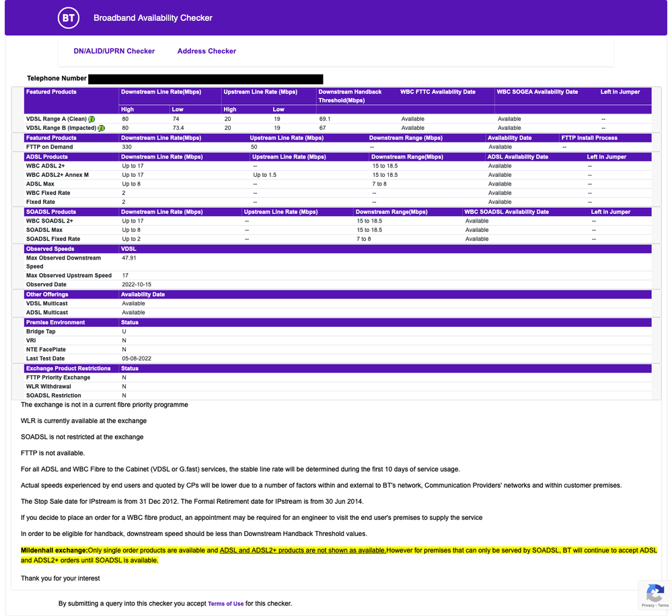The image size is (672, 616).
Task: Click the redacted Telephone Number value
Action: tap(205, 79)
